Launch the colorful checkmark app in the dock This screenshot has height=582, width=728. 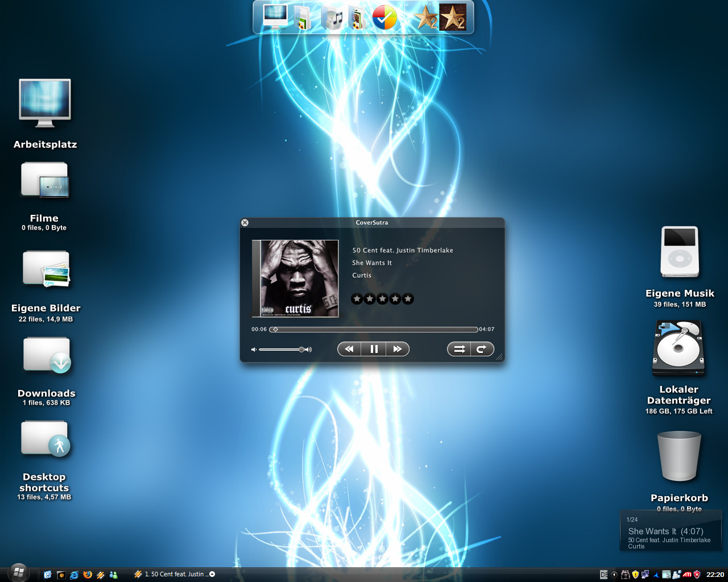[x=384, y=17]
